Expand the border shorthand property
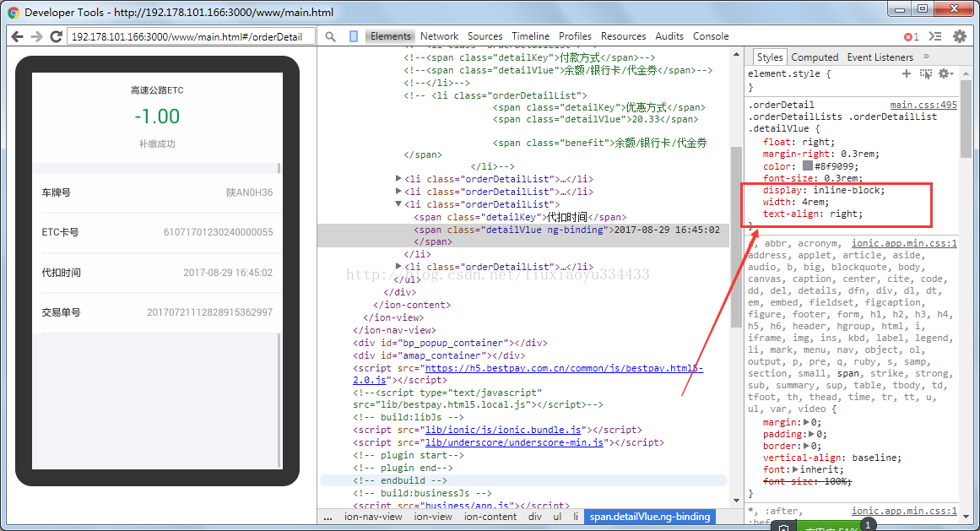 pos(806,446)
